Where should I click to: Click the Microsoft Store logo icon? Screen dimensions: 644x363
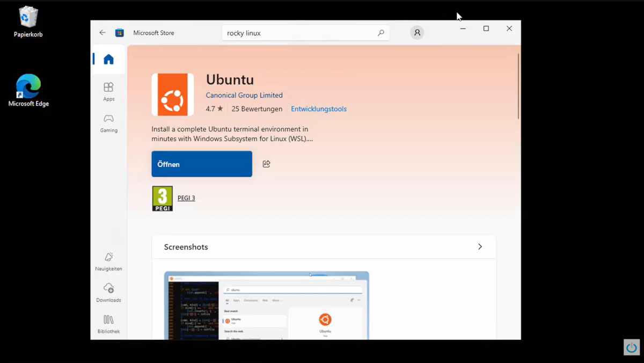120,33
